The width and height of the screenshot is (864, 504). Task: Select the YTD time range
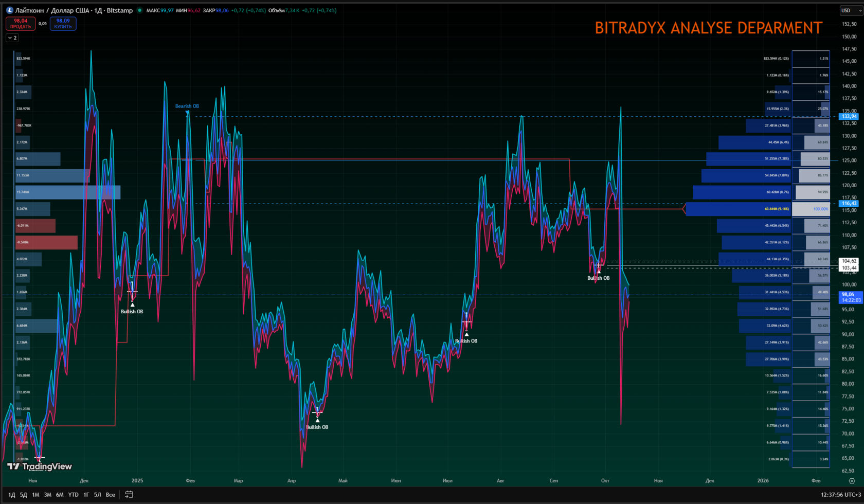coord(73,495)
